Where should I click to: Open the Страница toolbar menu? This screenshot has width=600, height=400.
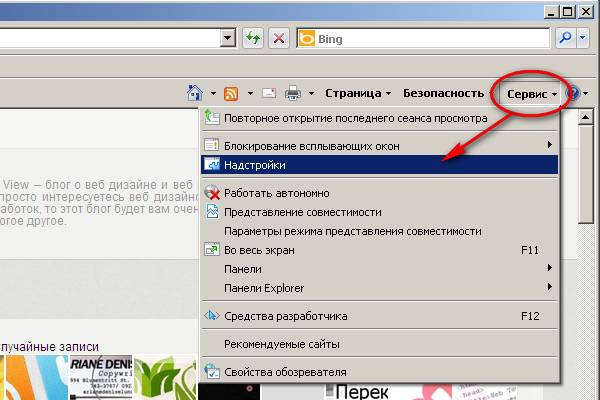pos(357,93)
